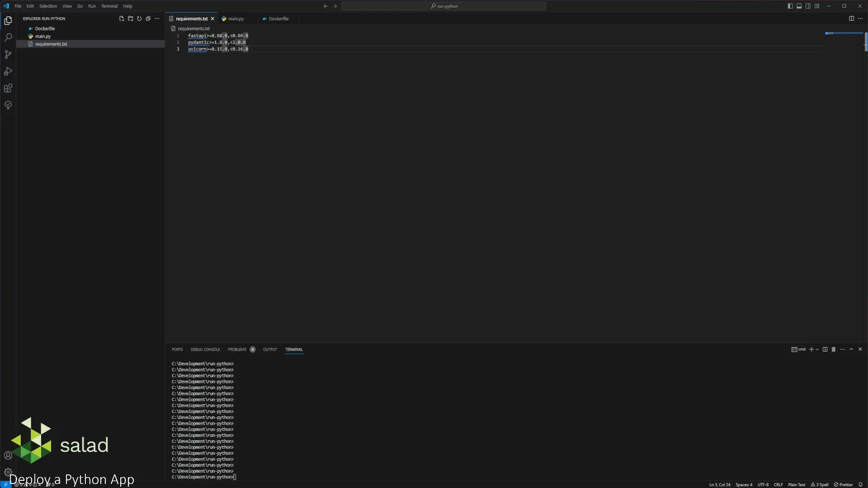The width and height of the screenshot is (868, 488).
Task: Open terminal overflow menu with ellipsis
Action: 842,349
